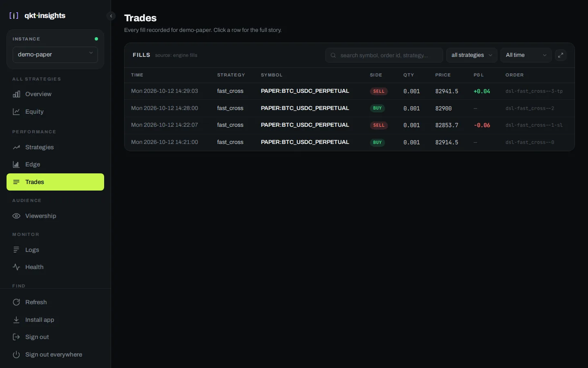This screenshot has width=588, height=368.
Task: Click the PRICE column header
Action: coord(443,75)
